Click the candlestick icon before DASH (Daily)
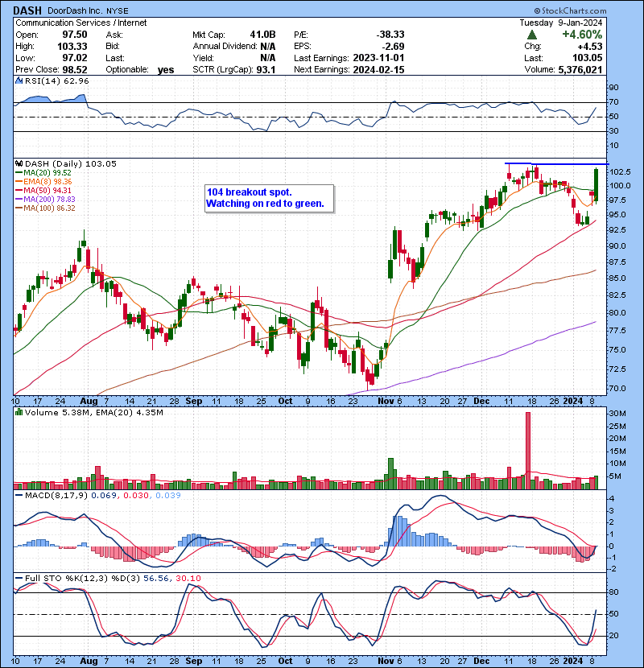Image resolution: width=644 pixels, height=668 pixels. (19, 163)
